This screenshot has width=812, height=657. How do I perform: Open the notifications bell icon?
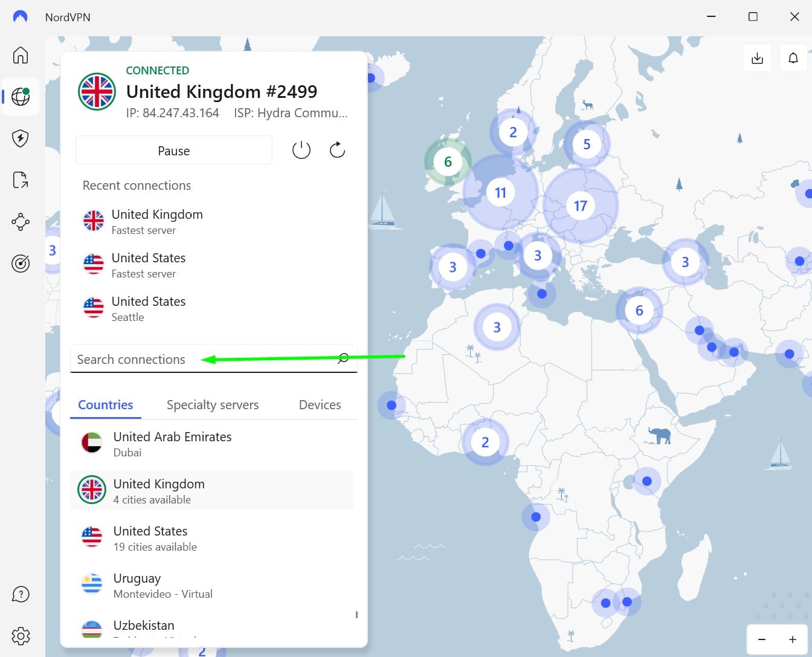click(x=793, y=58)
